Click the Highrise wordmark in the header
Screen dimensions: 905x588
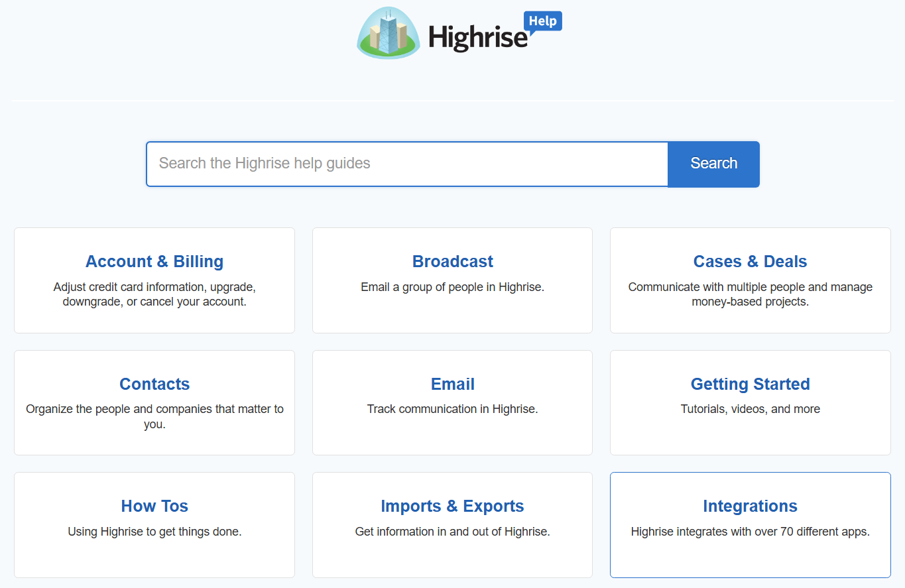[478, 37]
